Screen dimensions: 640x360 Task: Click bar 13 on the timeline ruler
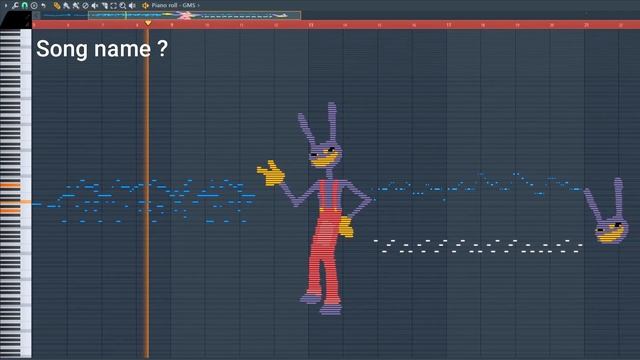(x=311, y=25)
